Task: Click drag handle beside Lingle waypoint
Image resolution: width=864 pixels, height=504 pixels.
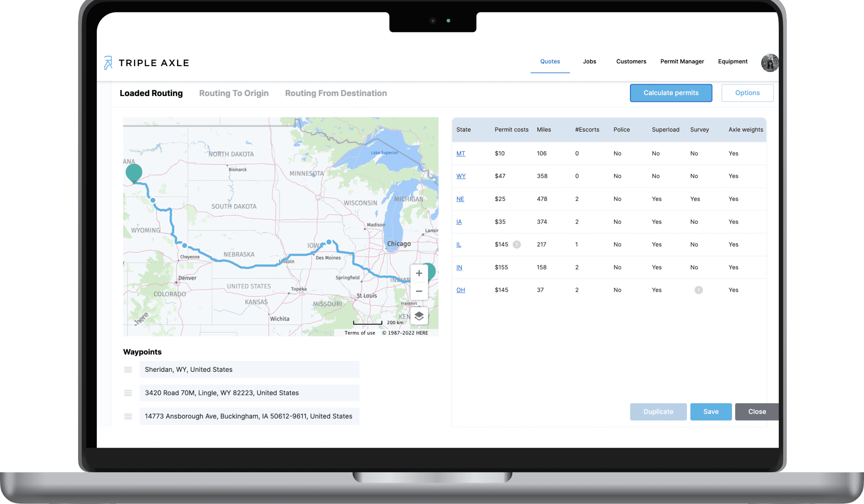Action: (x=128, y=393)
